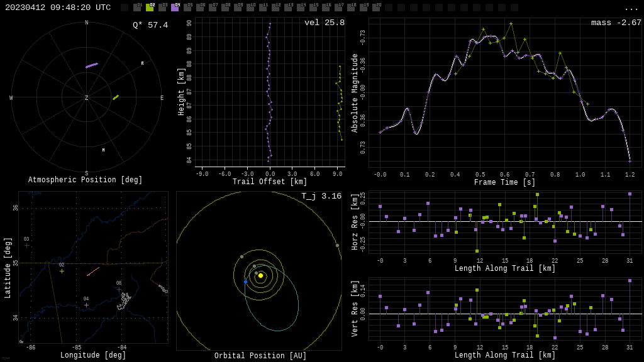Click the E compass label on sky plot
The height and width of the screenshot is (362, 644).
pyautogui.click(x=162, y=97)
